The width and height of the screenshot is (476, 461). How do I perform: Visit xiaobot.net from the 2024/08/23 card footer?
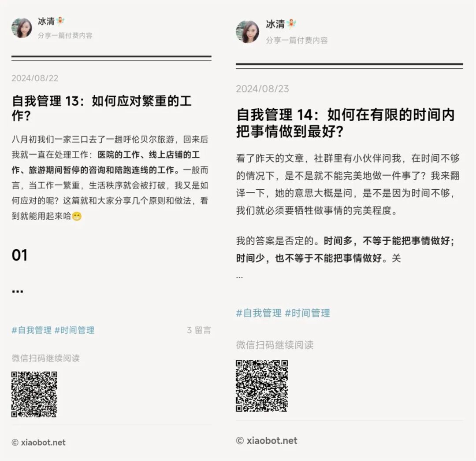pyautogui.click(x=267, y=441)
